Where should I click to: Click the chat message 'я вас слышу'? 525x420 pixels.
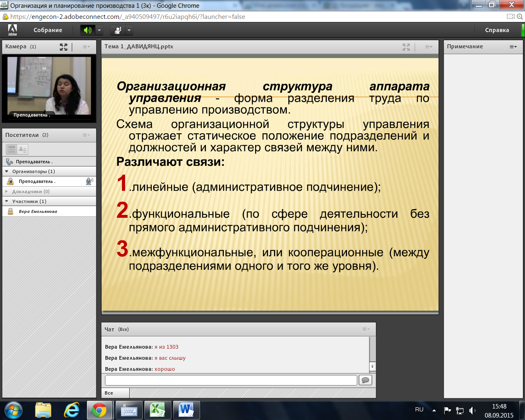click(x=170, y=358)
